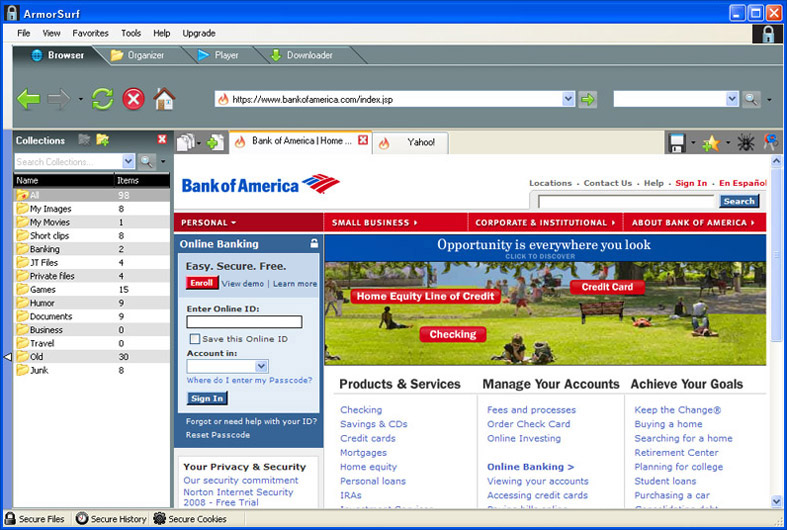This screenshot has width=787, height=530.
Task: Click the Collections search magnifier icon
Action: [146, 162]
